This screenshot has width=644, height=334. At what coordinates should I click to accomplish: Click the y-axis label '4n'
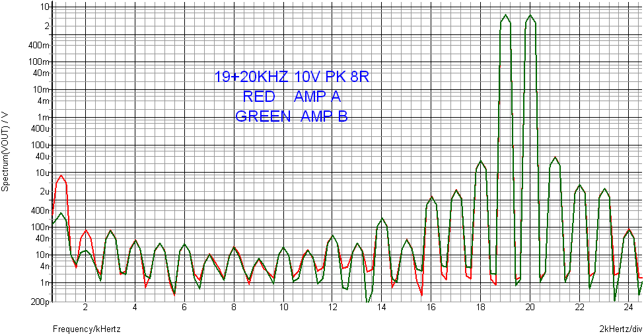click(x=44, y=266)
